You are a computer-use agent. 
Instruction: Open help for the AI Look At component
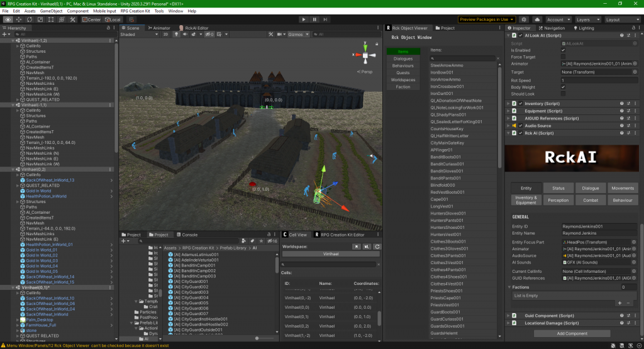pyautogui.click(x=621, y=36)
